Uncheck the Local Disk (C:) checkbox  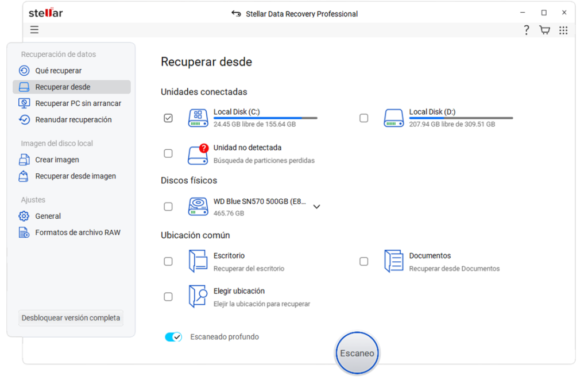point(168,118)
